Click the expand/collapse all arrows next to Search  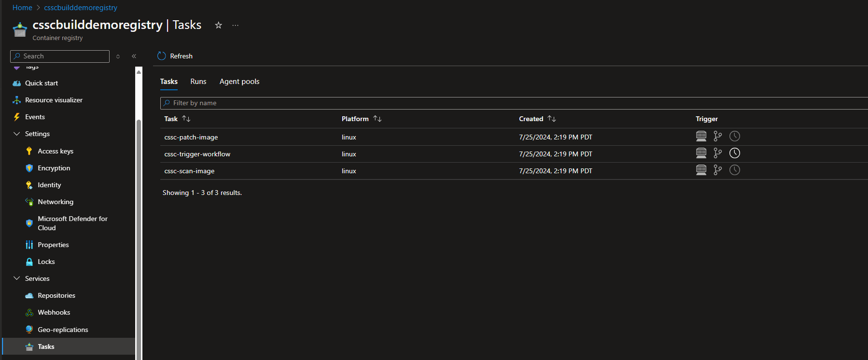point(118,56)
